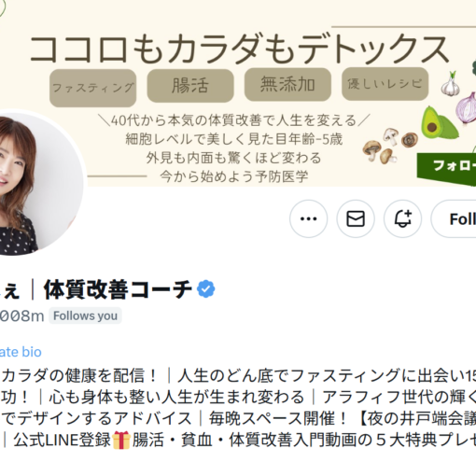This screenshot has height=476, width=476.
Task: Click the 腸活 tag in banner
Action: tap(190, 86)
